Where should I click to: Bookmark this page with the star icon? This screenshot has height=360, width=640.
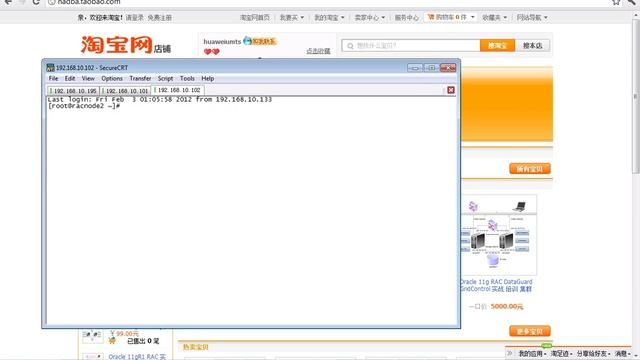coord(616,2)
